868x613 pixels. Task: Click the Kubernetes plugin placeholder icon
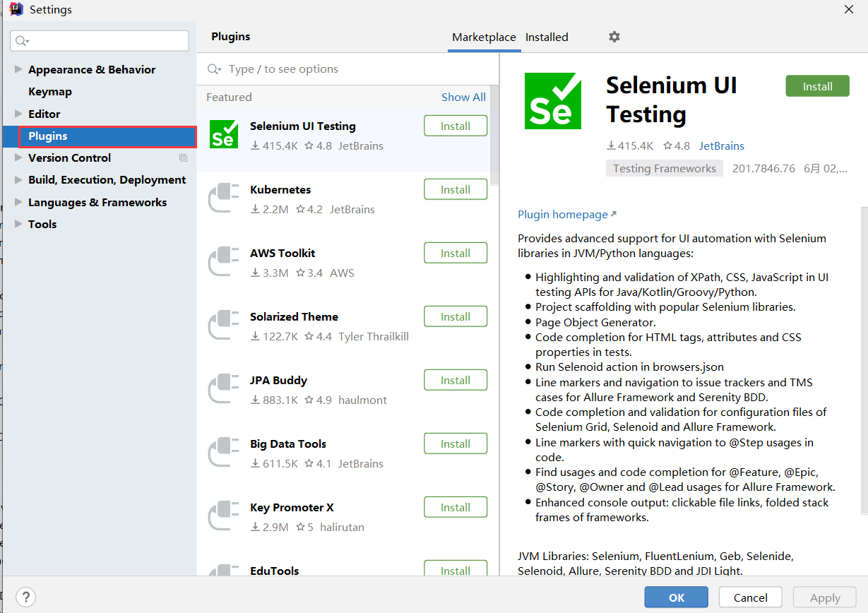224,198
